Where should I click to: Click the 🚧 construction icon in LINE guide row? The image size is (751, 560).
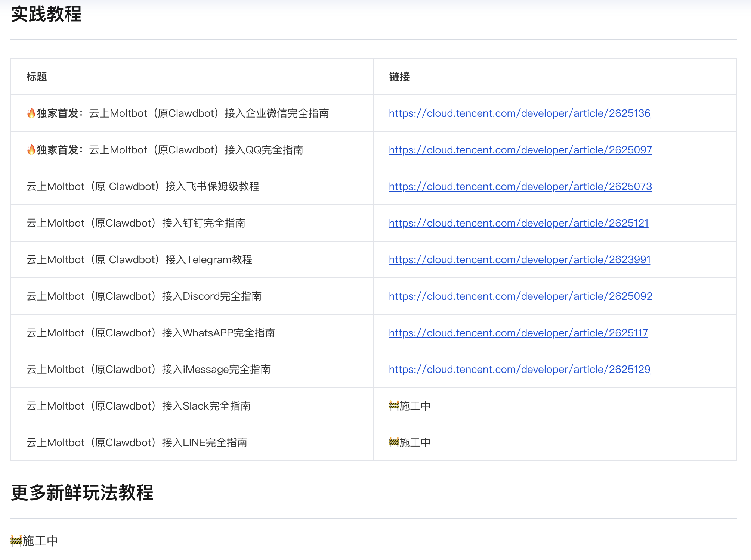tap(393, 442)
